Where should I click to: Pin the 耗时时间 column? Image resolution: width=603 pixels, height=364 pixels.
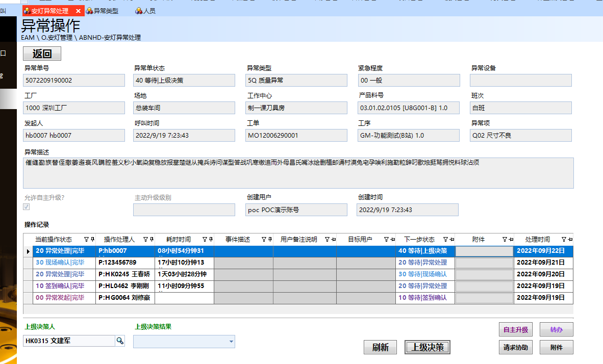click(211, 240)
